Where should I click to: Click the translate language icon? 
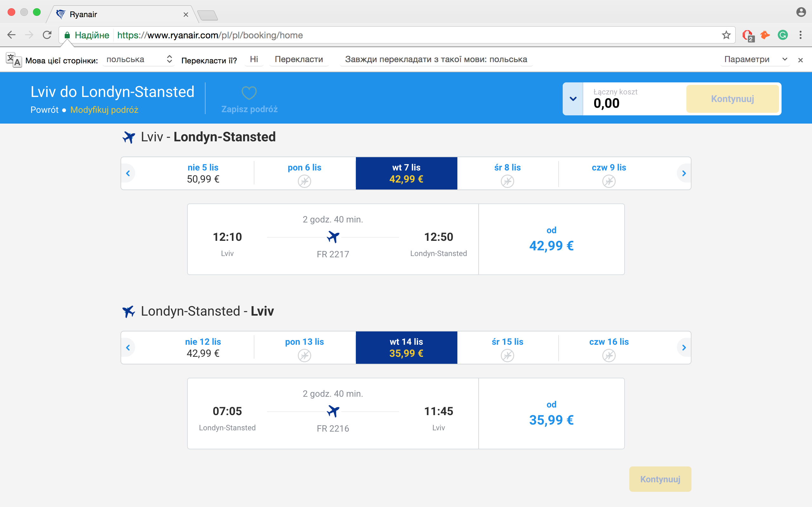[14, 60]
